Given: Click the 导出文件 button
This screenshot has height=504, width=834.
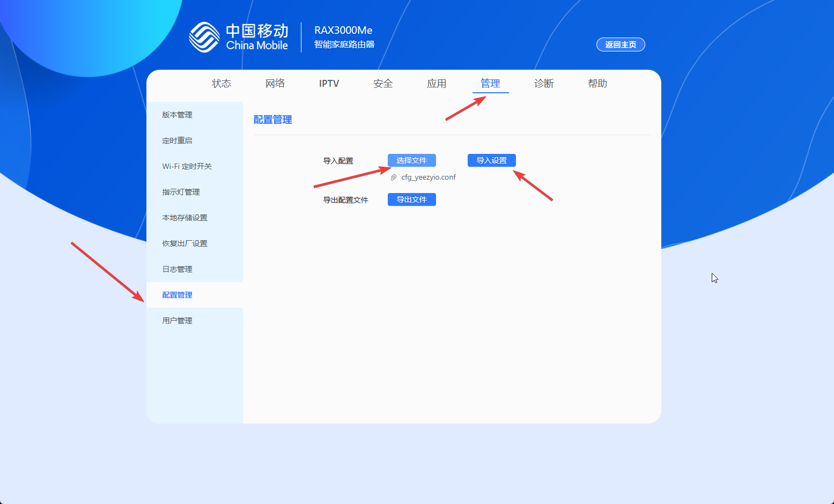Looking at the screenshot, I should click(x=411, y=199).
